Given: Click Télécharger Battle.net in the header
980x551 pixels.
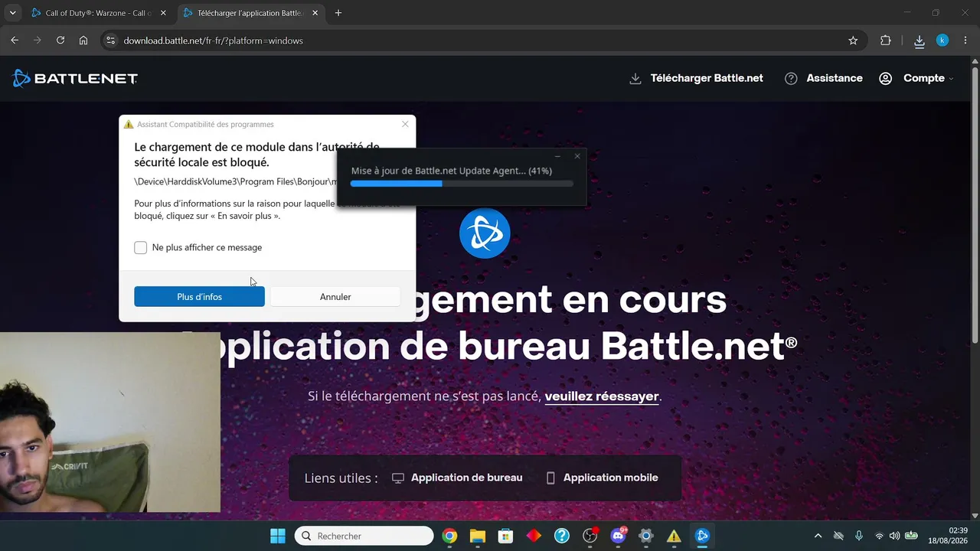Looking at the screenshot, I should (696, 78).
